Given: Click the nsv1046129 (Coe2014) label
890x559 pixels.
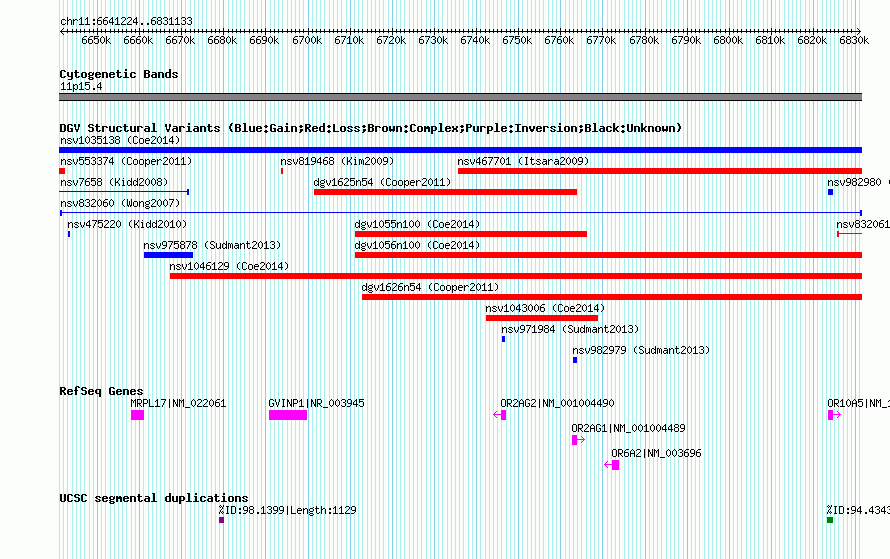Looking at the screenshot, I should pos(229,266).
